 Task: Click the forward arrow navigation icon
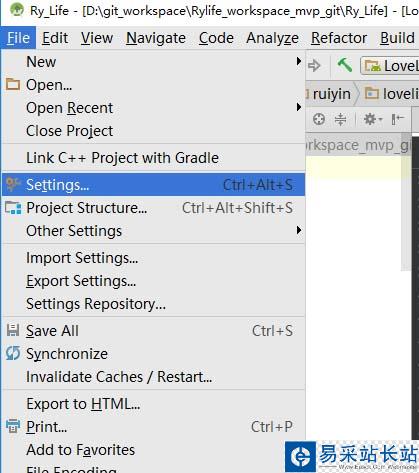coord(314,66)
